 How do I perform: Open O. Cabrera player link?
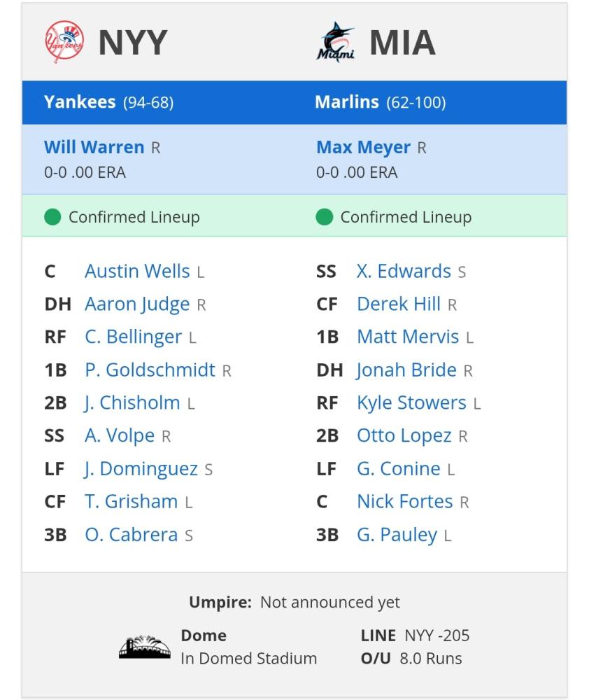coord(132,535)
